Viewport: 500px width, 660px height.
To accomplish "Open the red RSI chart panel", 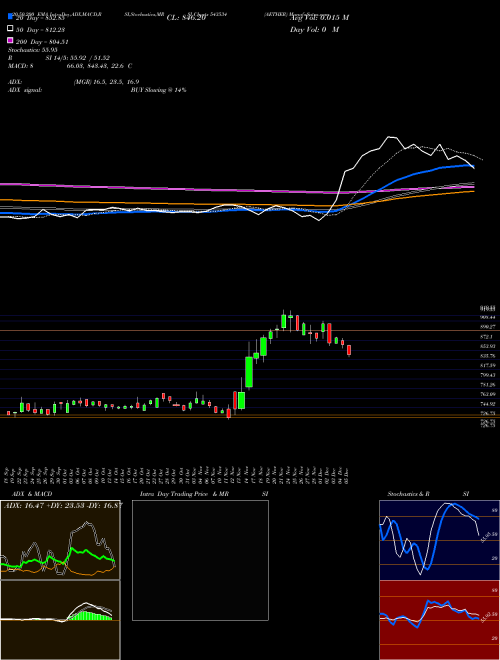I will 439,620.
